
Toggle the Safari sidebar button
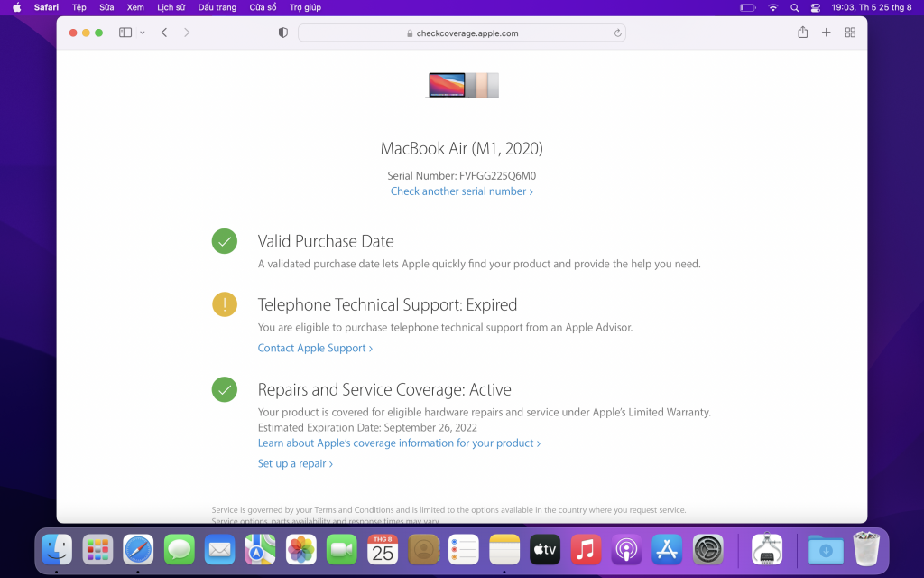click(x=125, y=33)
